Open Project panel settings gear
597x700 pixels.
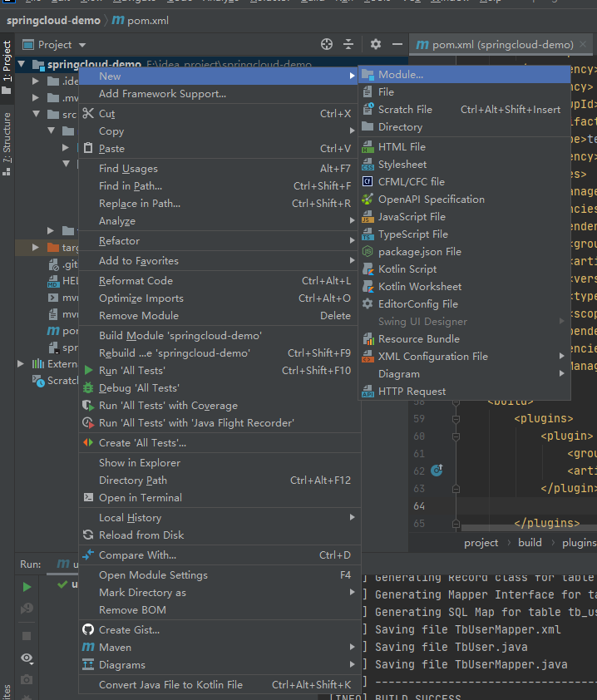click(376, 44)
